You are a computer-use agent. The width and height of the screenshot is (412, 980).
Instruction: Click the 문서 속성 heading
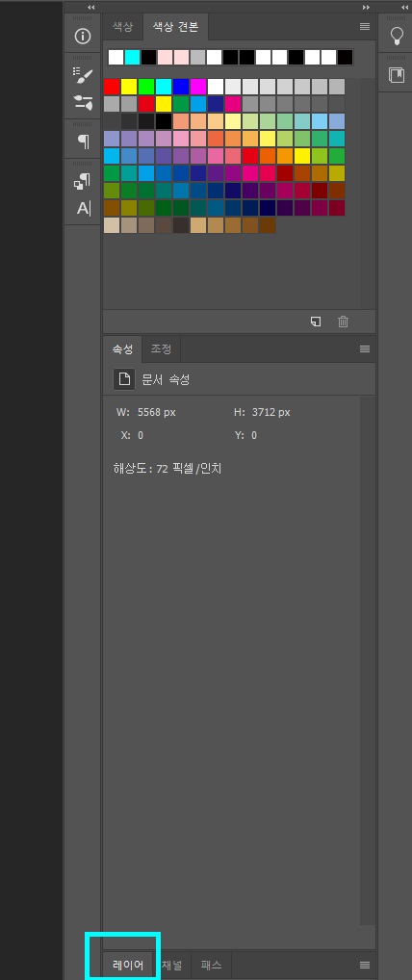click(166, 379)
